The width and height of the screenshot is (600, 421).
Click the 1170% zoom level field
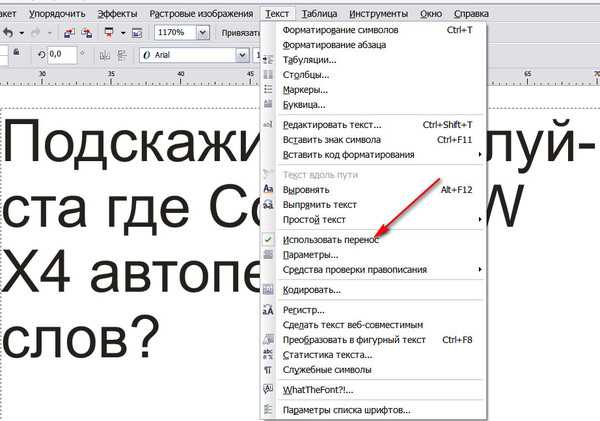click(176, 33)
